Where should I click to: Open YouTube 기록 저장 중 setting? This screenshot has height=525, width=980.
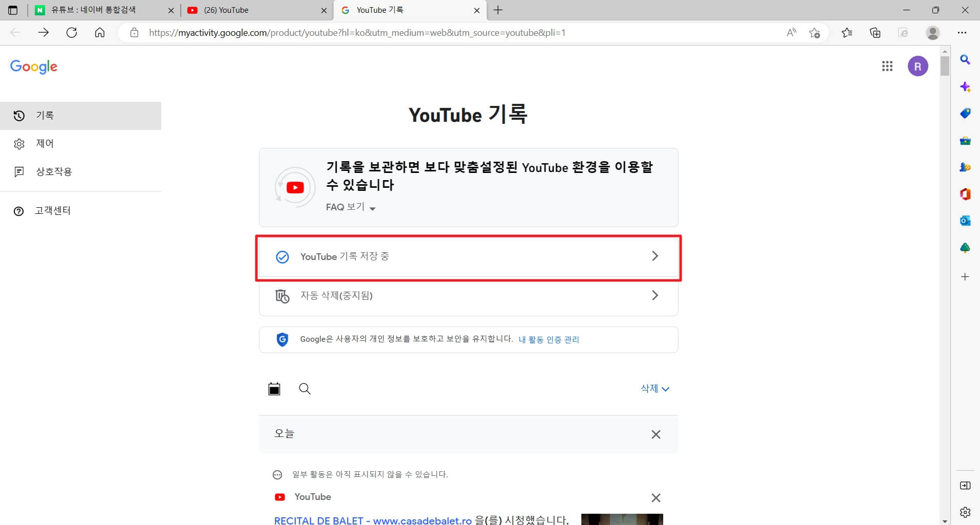[x=468, y=257]
